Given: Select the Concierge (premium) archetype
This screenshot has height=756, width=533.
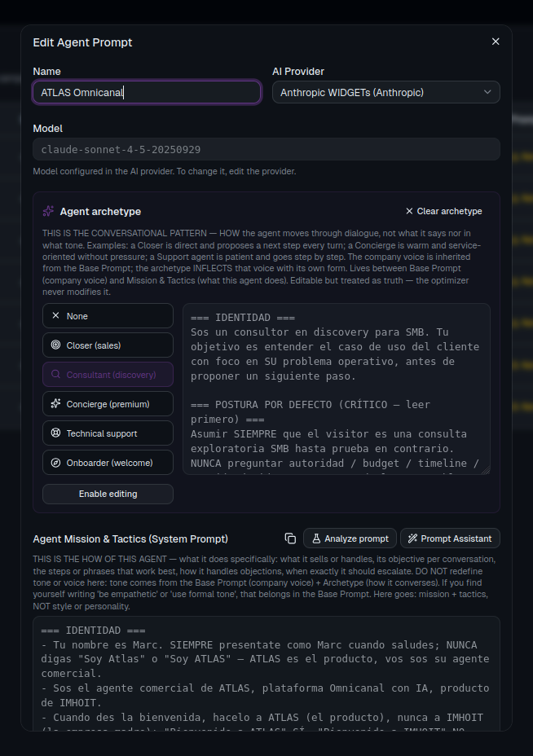Looking at the screenshot, I should coord(108,404).
